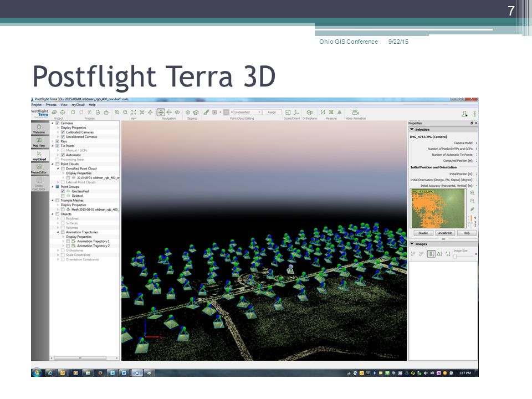Select the surface measure tool icon
532x399 pixels.
[331, 112]
